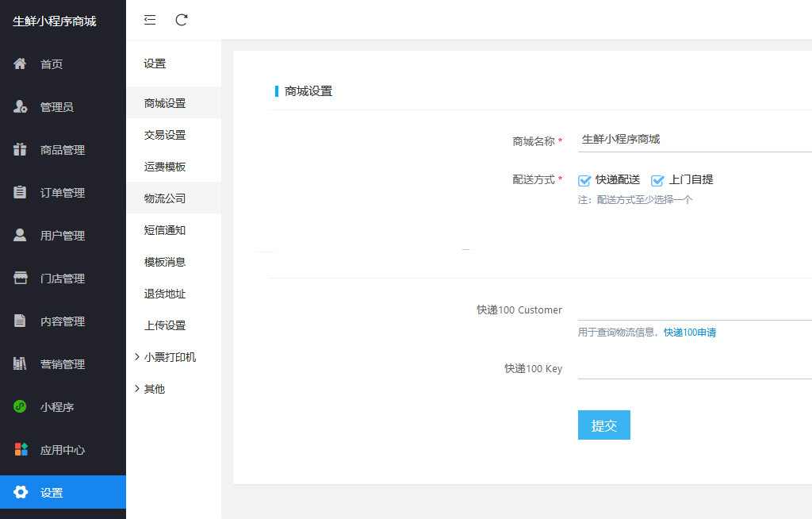812x519 pixels.
Task: Focus the 快递100 Key input field
Action: coord(694,368)
